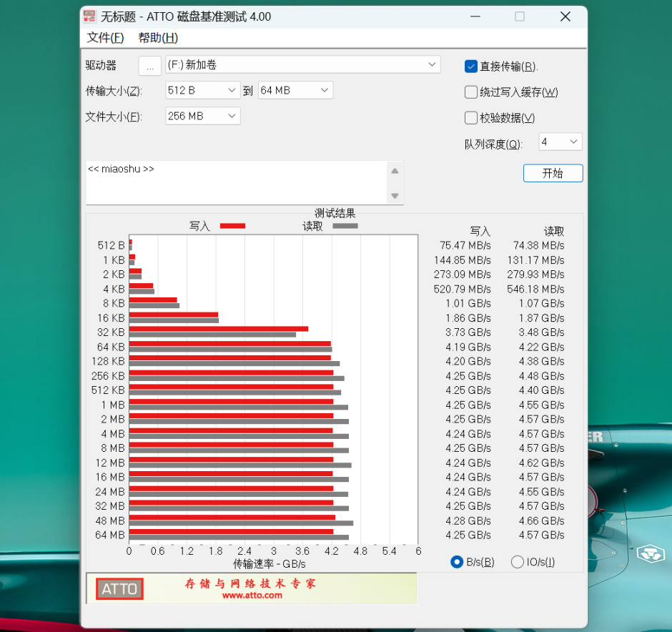This screenshot has height=632, width=672.
Task: Click the description box scroll up arrow
Action: click(x=395, y=171)
